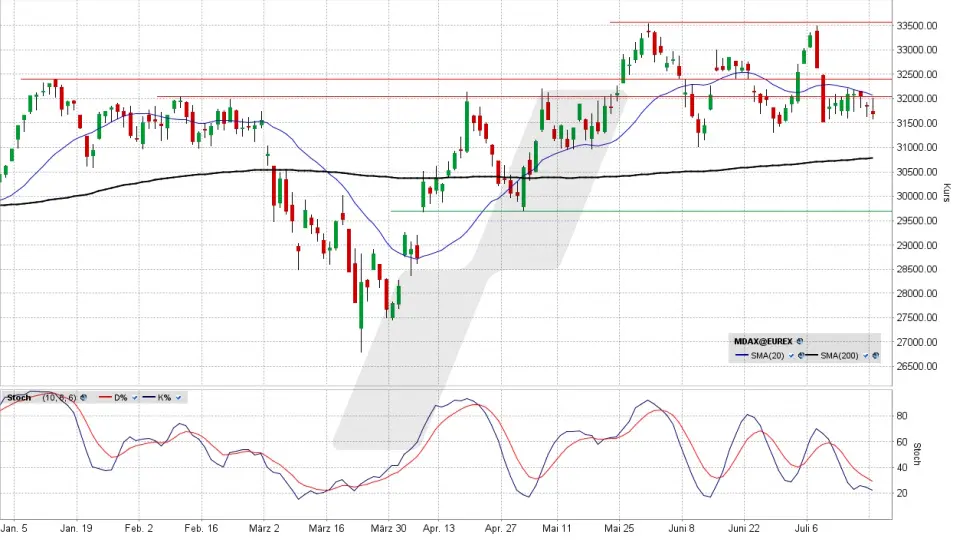Click the Mai 25 date label
The height and width of the screenshot is (540, 960).
(x=620, y=528)
